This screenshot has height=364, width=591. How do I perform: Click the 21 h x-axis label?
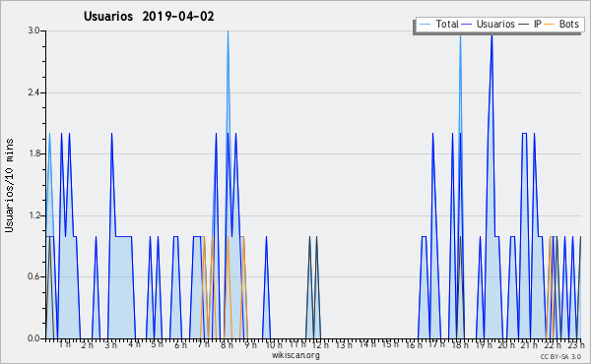coord(530,345)
